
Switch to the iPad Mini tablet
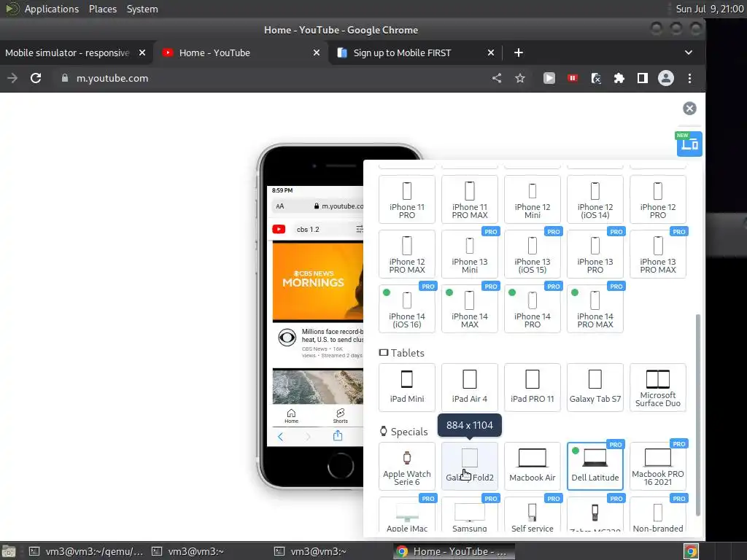[406, 388]
